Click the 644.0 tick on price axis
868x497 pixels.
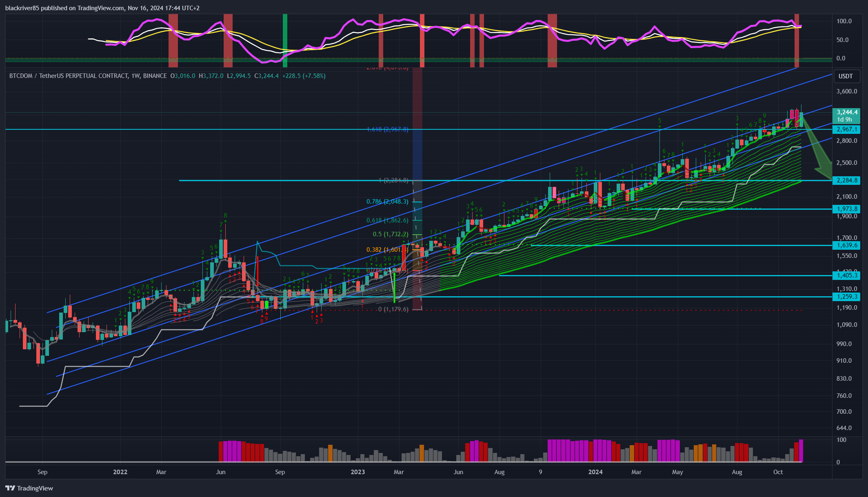click(844, 428)
